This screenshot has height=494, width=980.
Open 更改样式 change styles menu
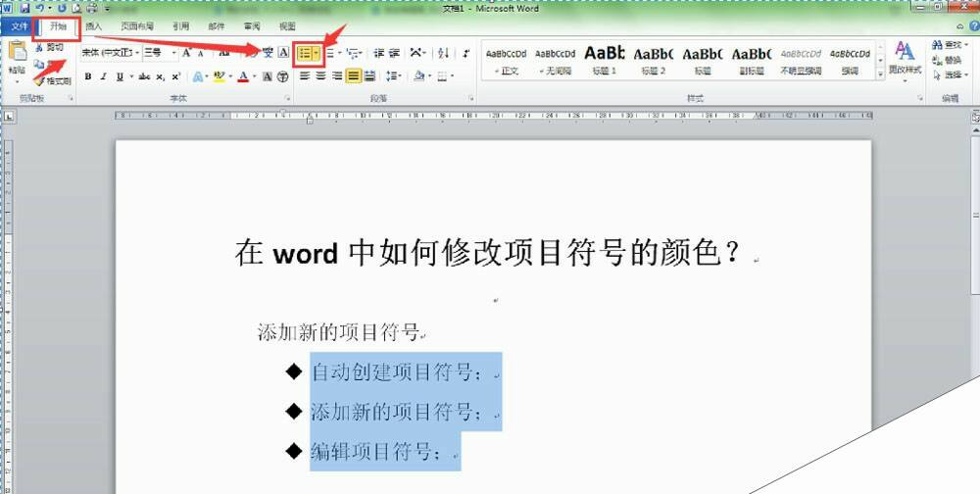[x=905, y=61]
